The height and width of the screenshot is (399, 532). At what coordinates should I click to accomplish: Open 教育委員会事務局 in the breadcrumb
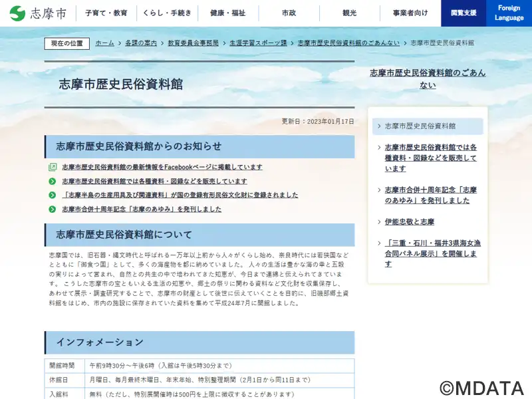[193, 43]
